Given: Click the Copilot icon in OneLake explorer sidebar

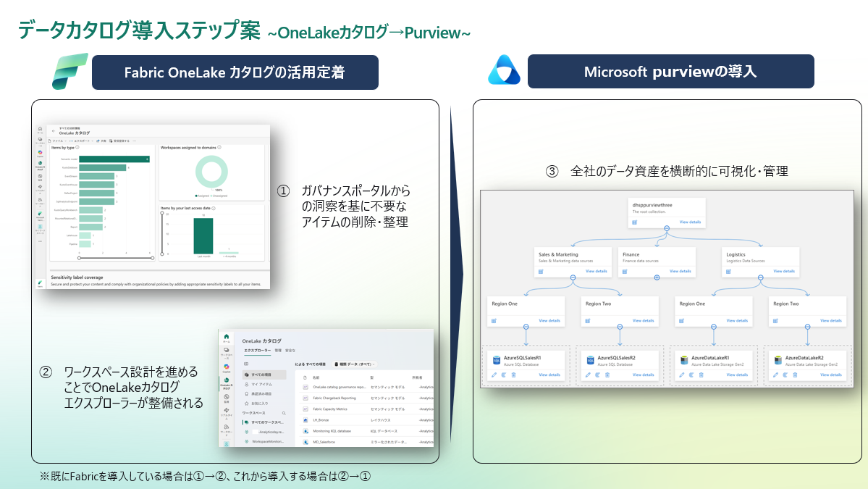Looking at the screenshot, I should point(227,367).
